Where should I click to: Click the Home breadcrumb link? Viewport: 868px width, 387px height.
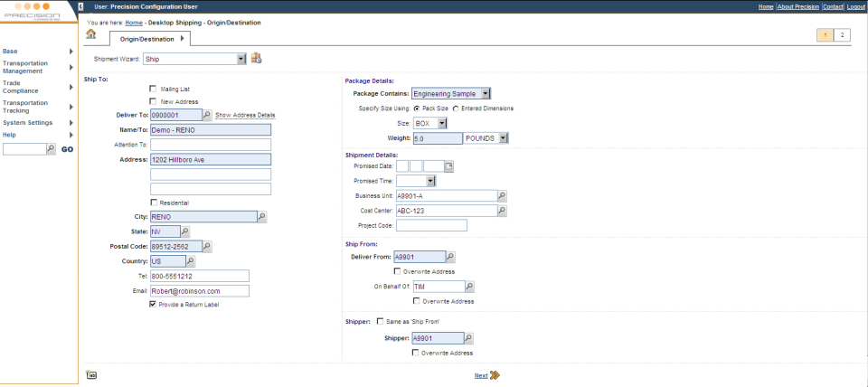point(134,23)
